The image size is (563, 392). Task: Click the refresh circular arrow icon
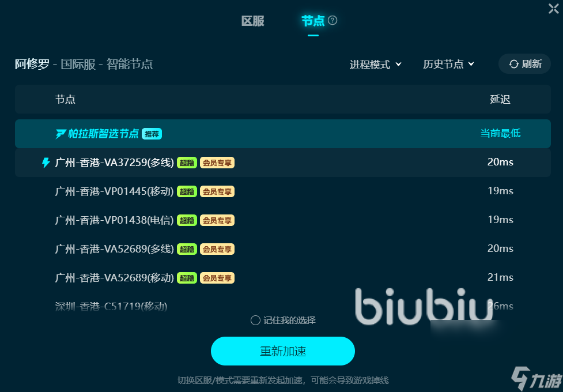tap(514, 64)
